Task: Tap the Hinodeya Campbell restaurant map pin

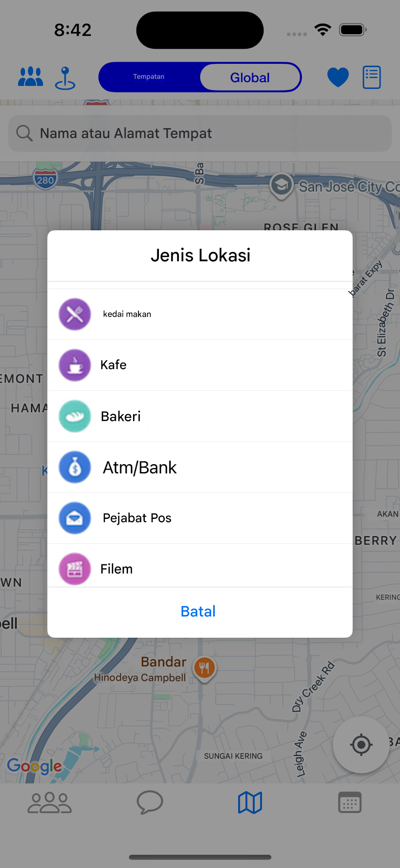Action: tap(204, 669)
